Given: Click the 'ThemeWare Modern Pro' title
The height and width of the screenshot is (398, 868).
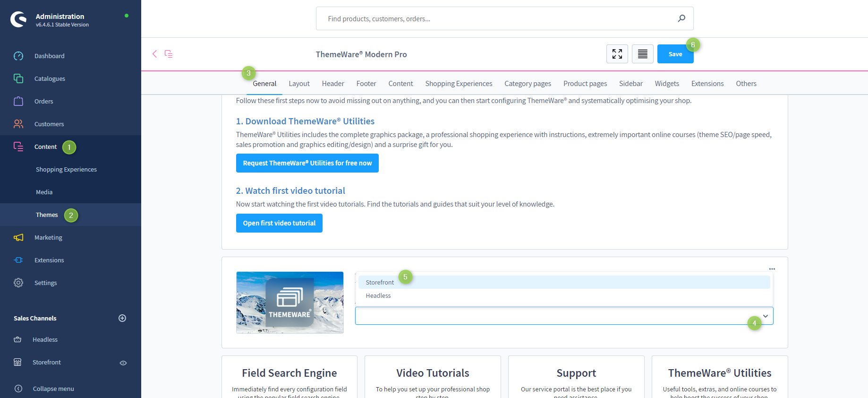Looking at the screenshot, I should 361,54.
